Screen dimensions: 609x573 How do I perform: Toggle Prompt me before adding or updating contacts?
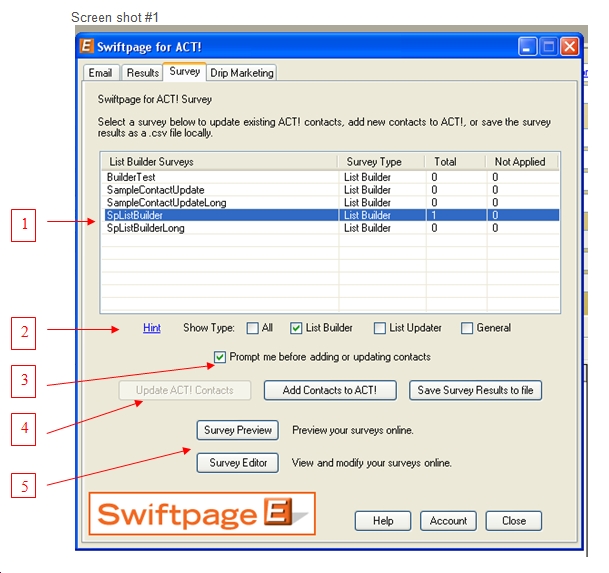click(x=220, y=357)
